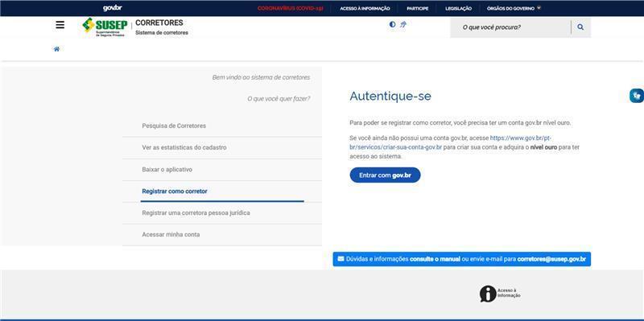644x321 pixels.
Task: Open the VLibras widget on right edge
Action: [637, 96]
